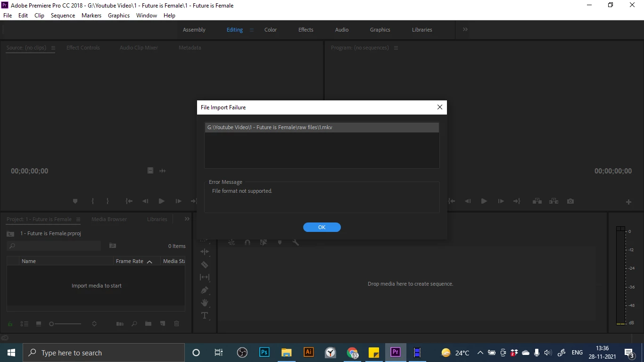Switch to Assembly workspace
This screenshot has width=644, height=362.
pyautogui.click(x=194, y=30)
